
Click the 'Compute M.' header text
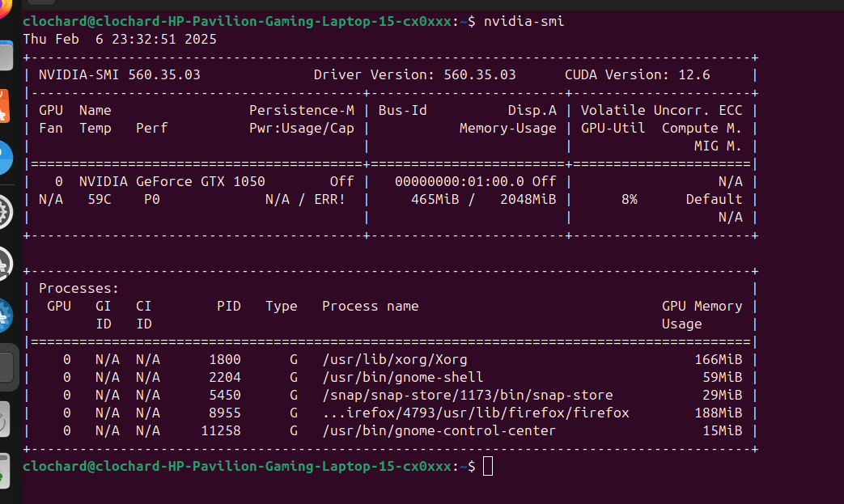(x=702, y=128)
